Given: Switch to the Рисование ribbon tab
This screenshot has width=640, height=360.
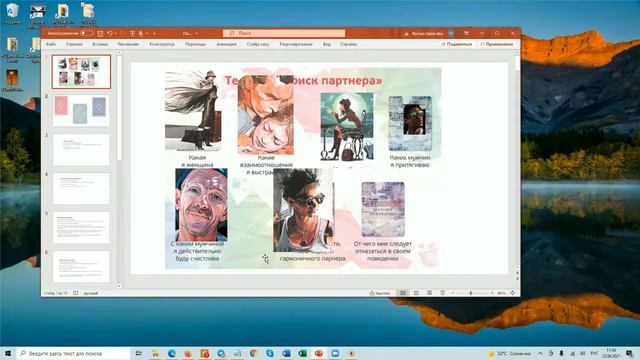Looking at the screenshot, I should [x=128, y=44].
